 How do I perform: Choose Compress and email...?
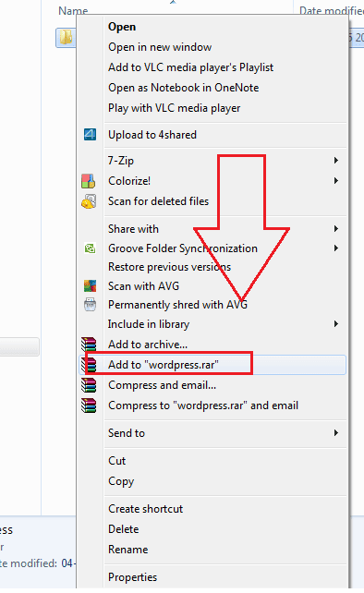pyautogui.click(x=162, y=385)
